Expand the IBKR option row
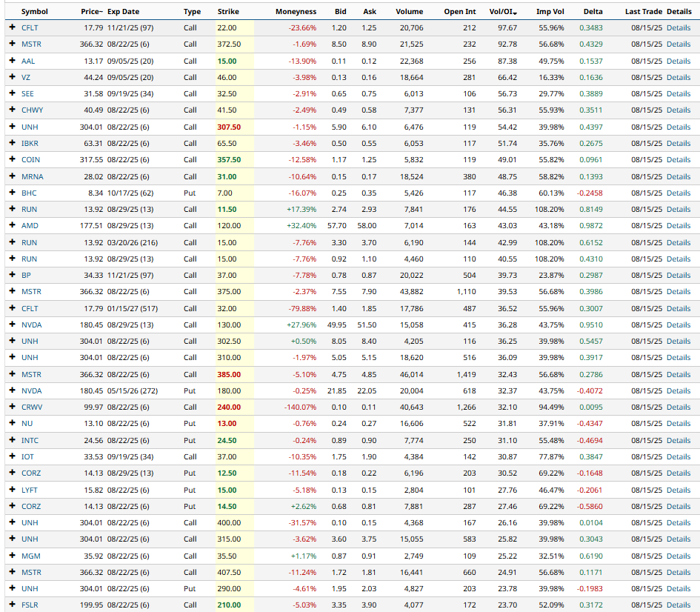Viewport: 700px width, 612px height. tap(13, 143)
